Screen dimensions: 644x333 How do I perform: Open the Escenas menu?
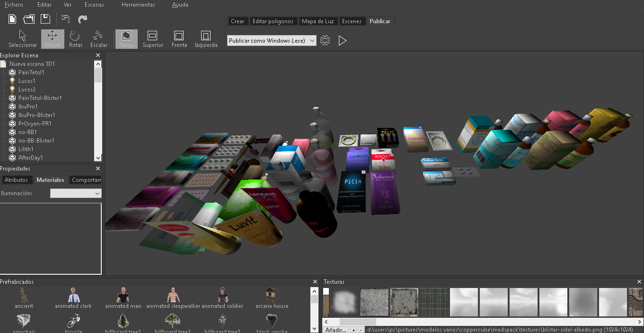pyautogui.click(x=94, y=5)
